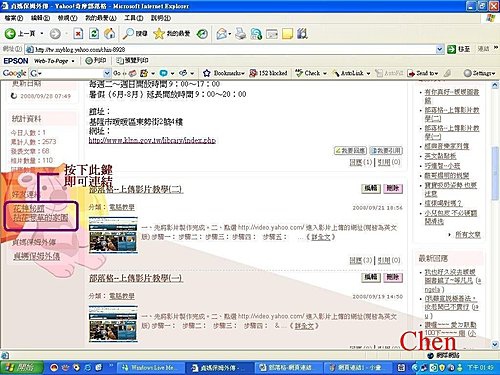Expand the Mail icon dropdown arrow
Image resolution: width=500 pixels, height=375 pixels.
(x=230, y=34)
